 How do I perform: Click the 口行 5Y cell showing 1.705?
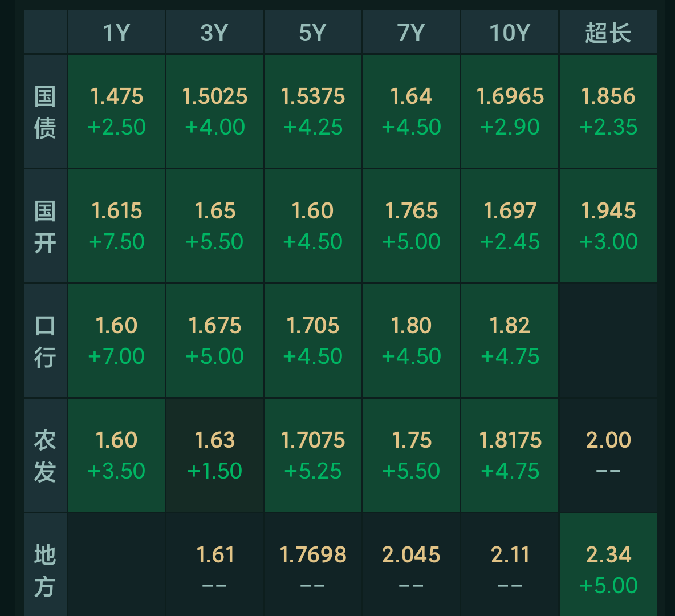point(312,340)
